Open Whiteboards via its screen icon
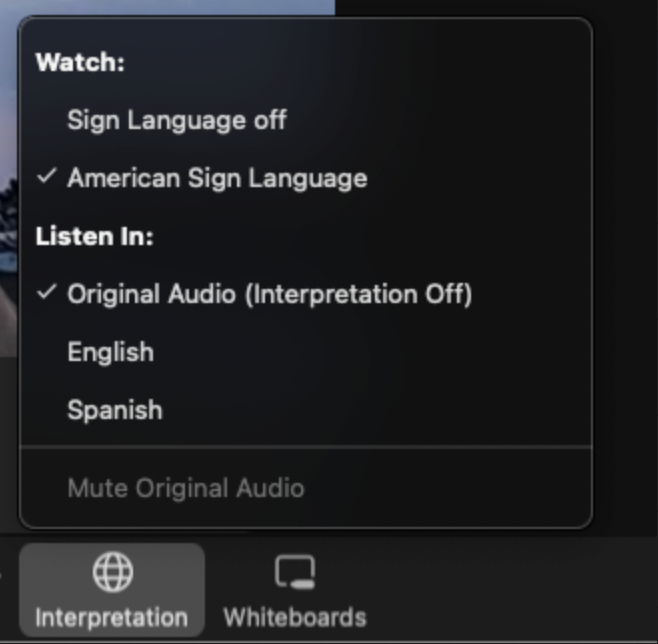658x644 pixels. [x=295, y=572]
